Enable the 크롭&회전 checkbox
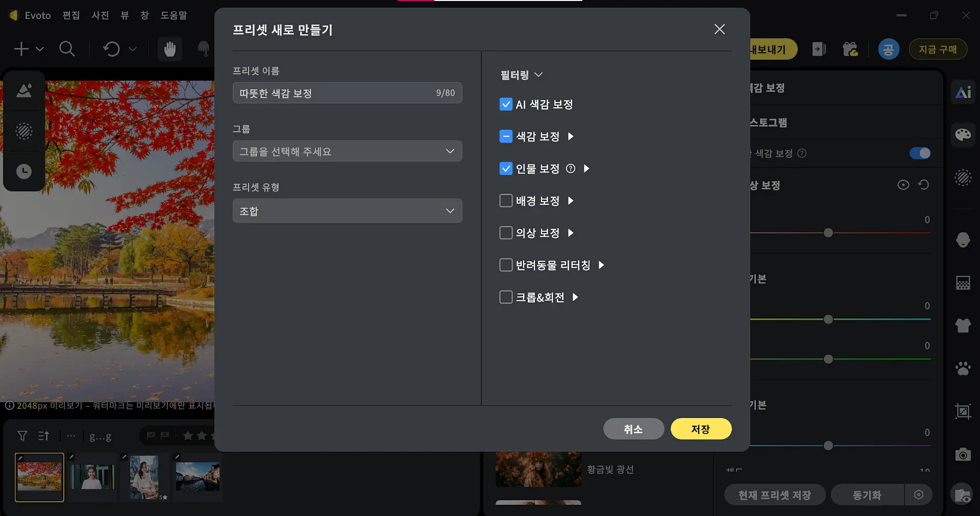This screenshot has height=516, width=980. coord(506,297)
